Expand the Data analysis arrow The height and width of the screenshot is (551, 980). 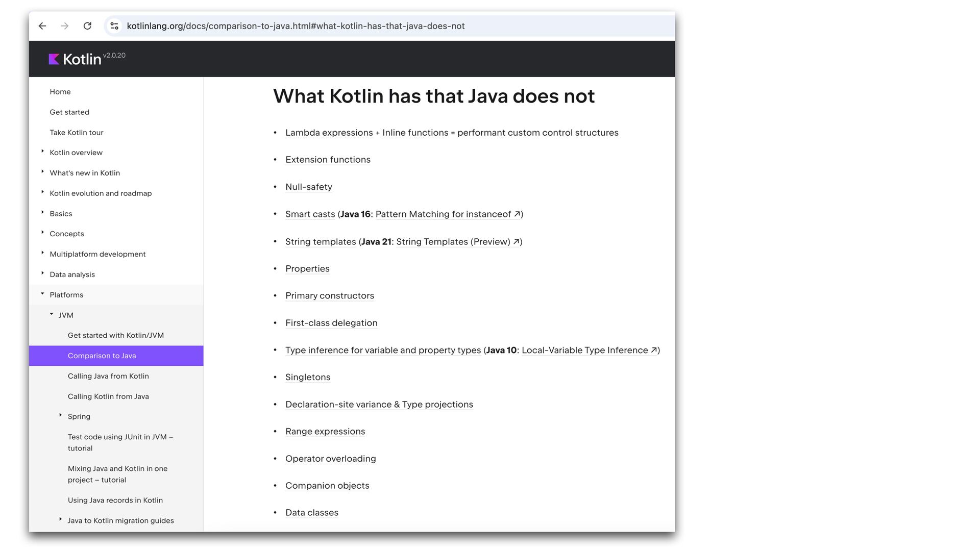point(42,273)
